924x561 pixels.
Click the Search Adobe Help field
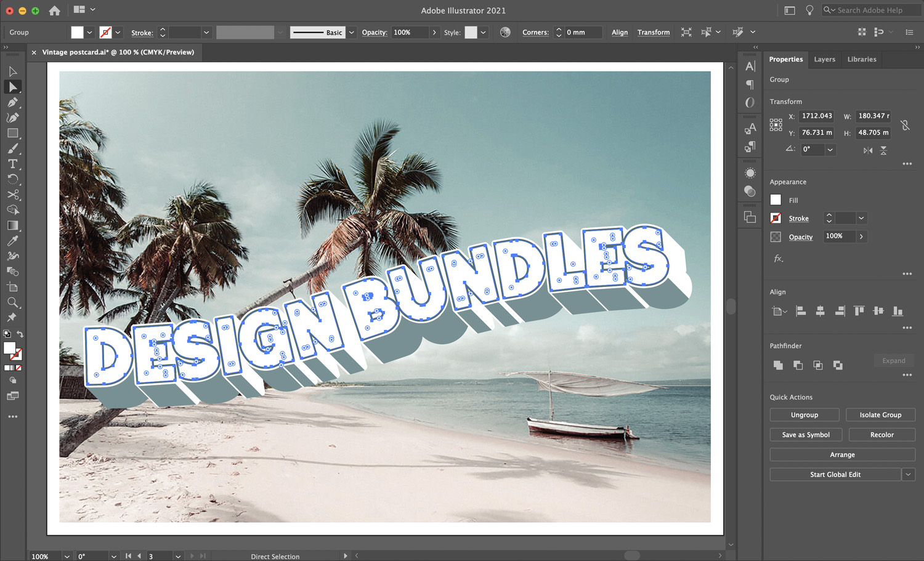click(870, 10)
